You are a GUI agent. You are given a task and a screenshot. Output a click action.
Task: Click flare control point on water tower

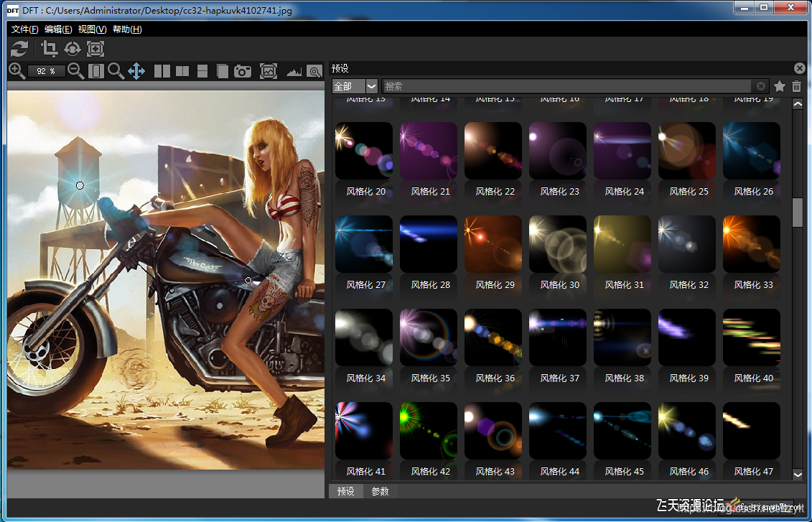[x=80, y=185]
